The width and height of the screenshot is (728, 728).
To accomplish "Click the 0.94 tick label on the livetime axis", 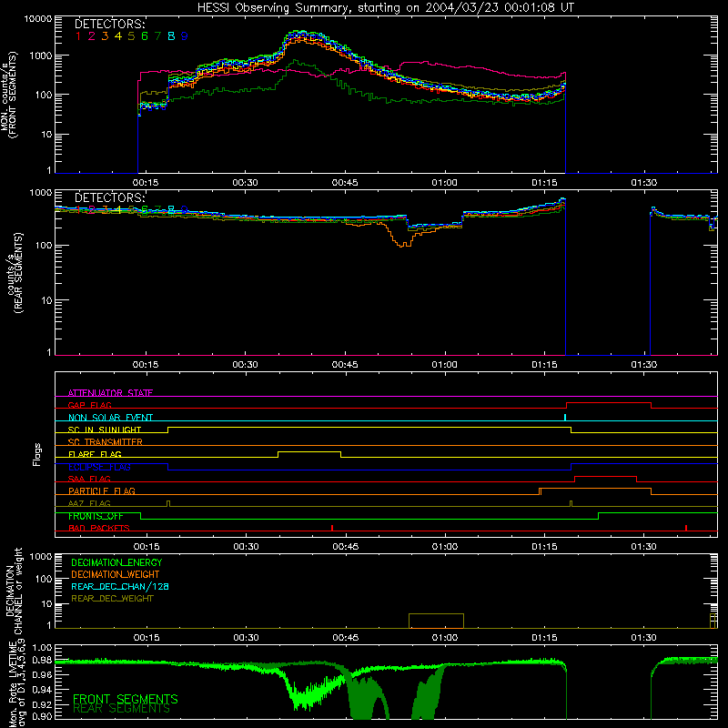I will (42, 690).
